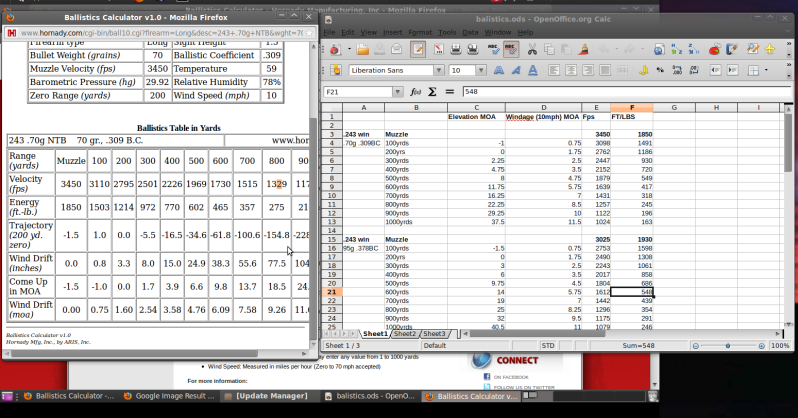Click the Function equals sign icon
Viewport: 798px width, 418px height.
(449, 92)
